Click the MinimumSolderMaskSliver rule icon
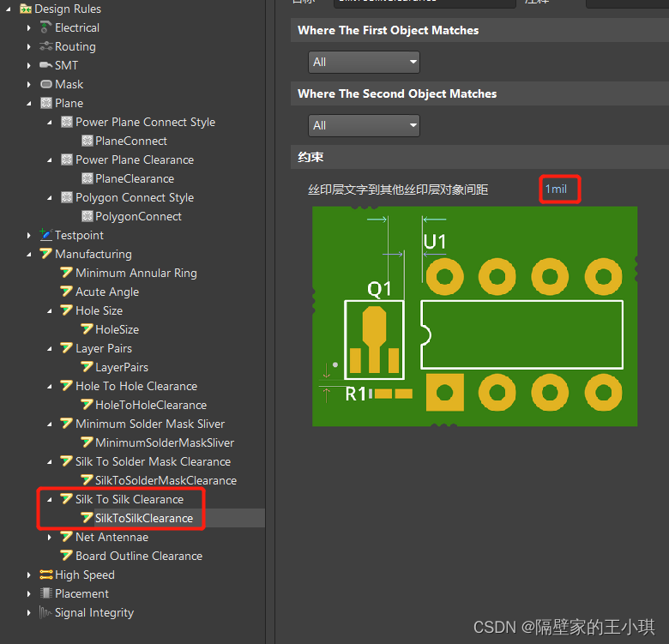The width and height of the screenshot is (669, 644). point(87,442)
